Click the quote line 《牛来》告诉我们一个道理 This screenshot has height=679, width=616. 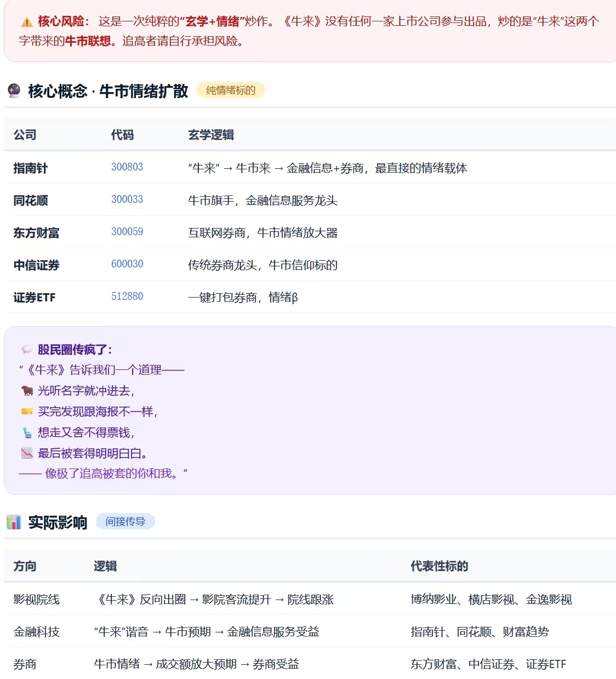(x=102, y=370)
